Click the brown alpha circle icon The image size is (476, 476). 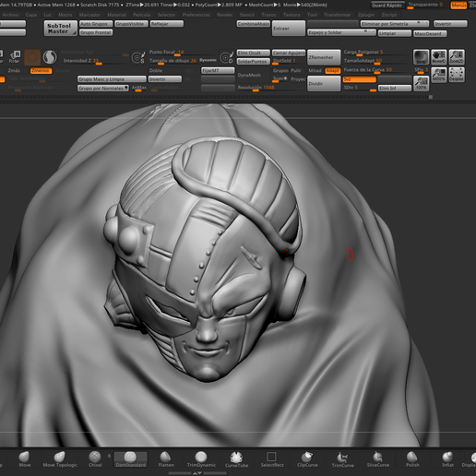click(32, 57)
